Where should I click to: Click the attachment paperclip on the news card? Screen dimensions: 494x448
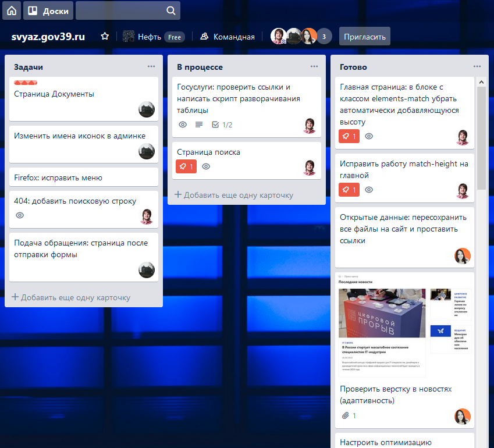coord(346,415)
